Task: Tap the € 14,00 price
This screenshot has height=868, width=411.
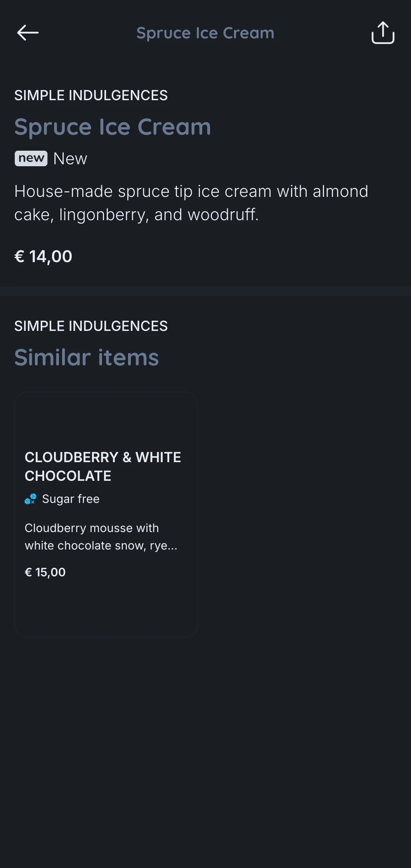Action: tap(43, 256)
